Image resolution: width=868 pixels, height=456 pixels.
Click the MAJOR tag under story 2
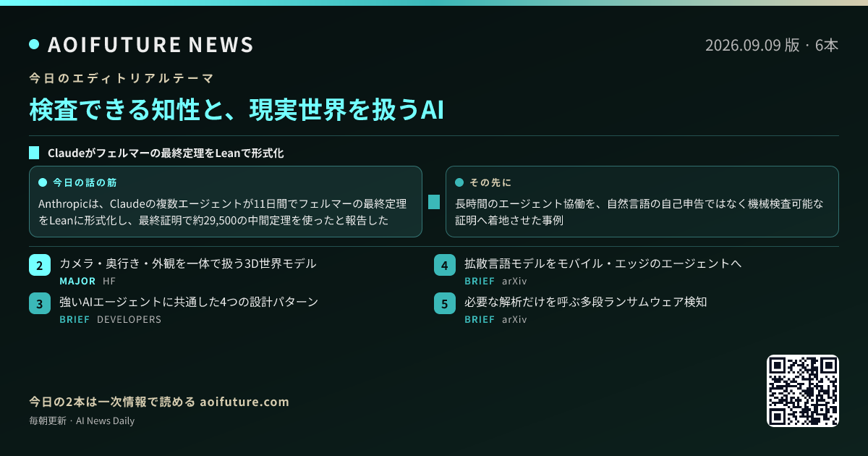pos(77,281)
